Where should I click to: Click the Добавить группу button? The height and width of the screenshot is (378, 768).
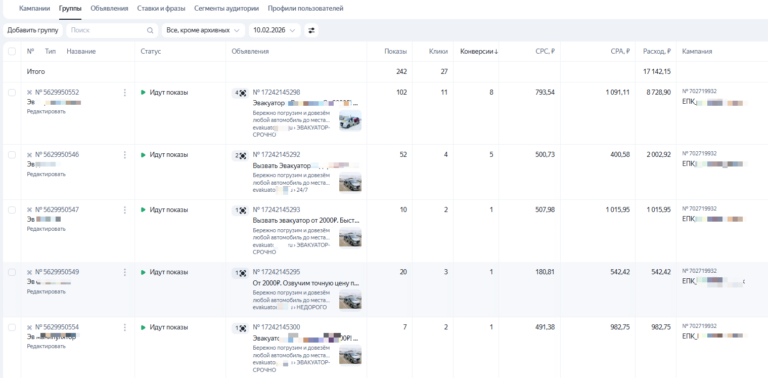(x=33, y=30)
